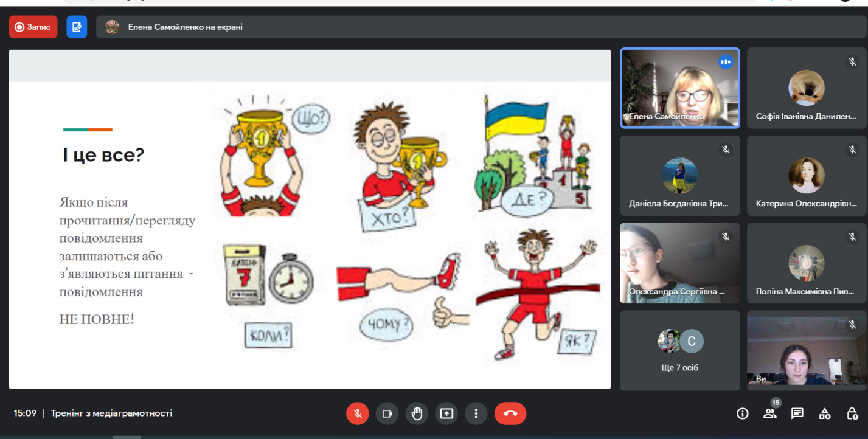Click the muted mic icon on Катерина's tile

pyautogui.click(x=852, y=149)
